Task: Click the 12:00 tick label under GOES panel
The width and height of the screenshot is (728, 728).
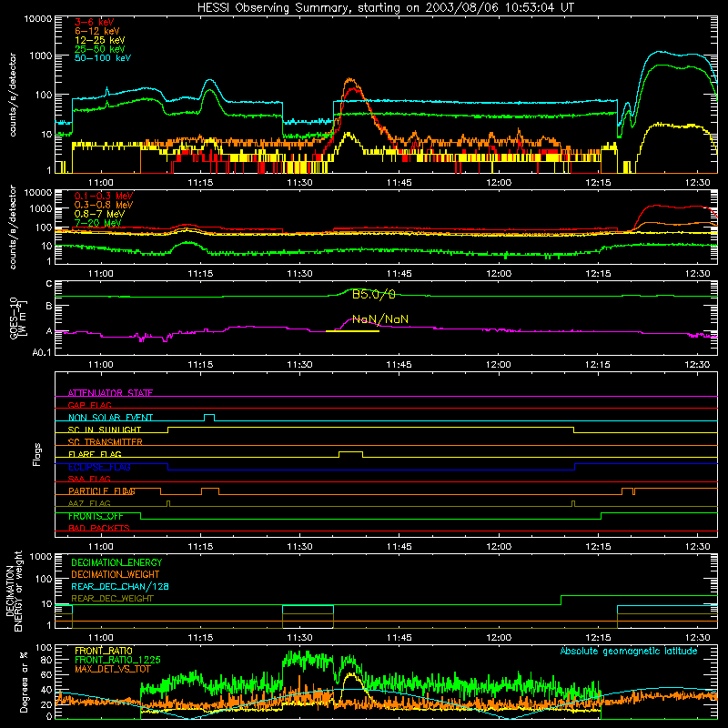Action: [x=498, y=365]
